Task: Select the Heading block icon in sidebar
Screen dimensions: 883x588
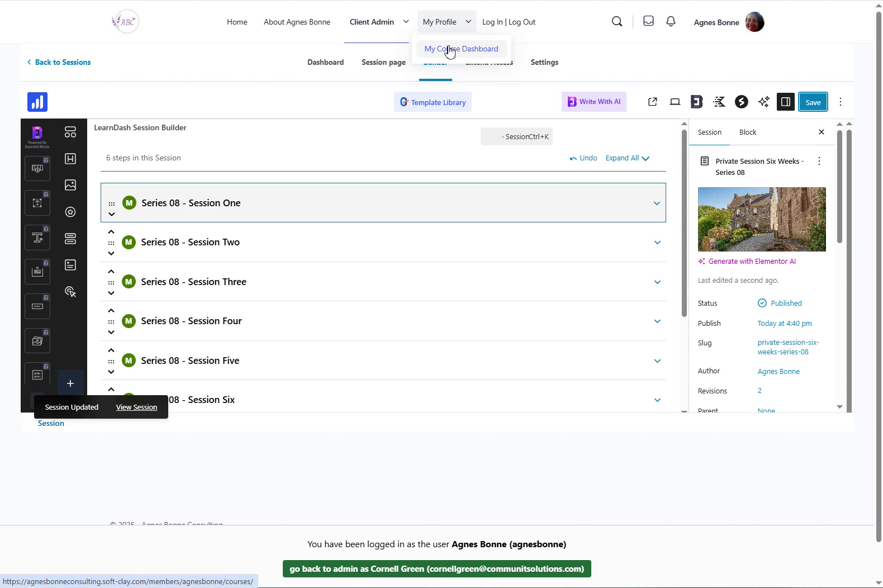Action: [70, 159]
